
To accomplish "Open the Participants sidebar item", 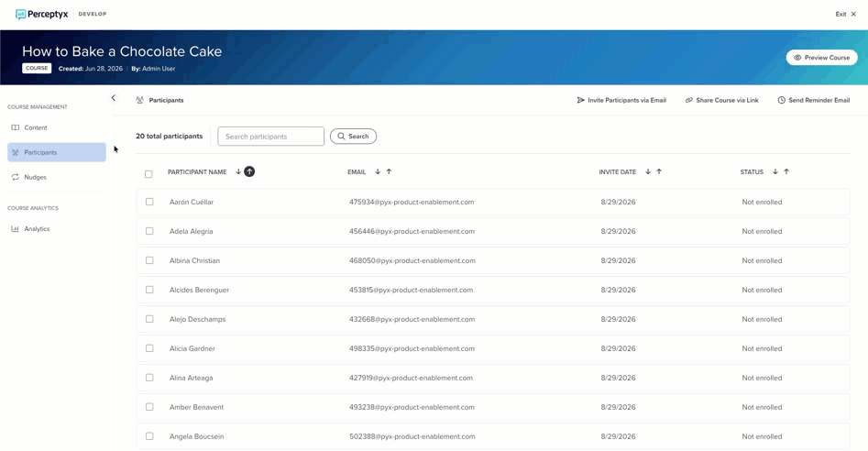I will pyautogui.click(x=57, y=152).
